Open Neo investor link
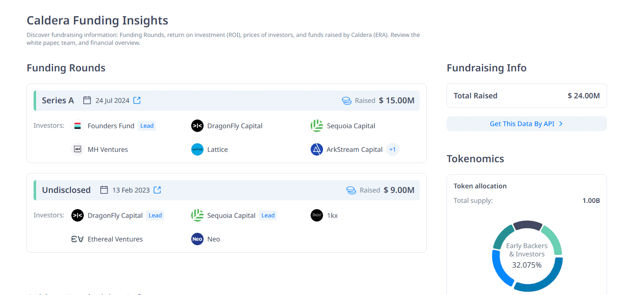 214,239
